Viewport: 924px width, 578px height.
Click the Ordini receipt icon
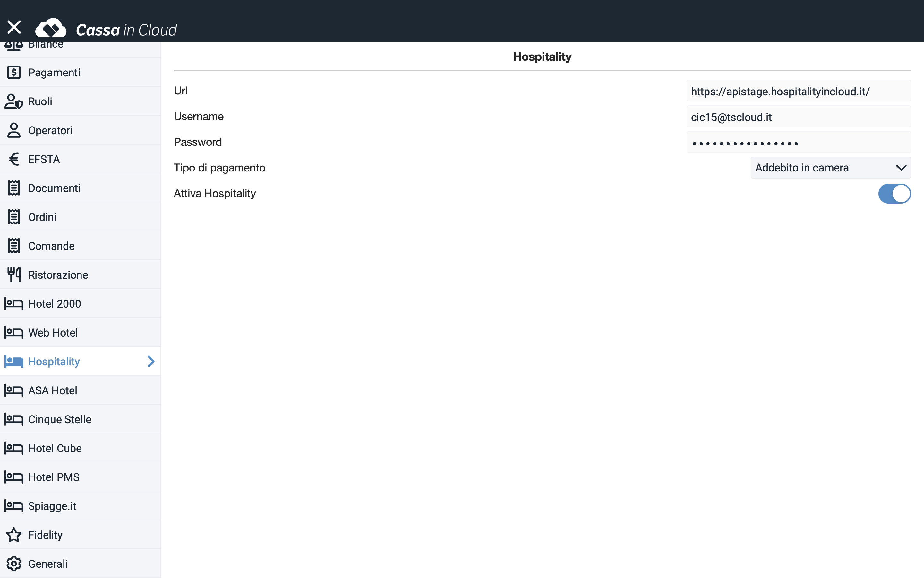14,217
